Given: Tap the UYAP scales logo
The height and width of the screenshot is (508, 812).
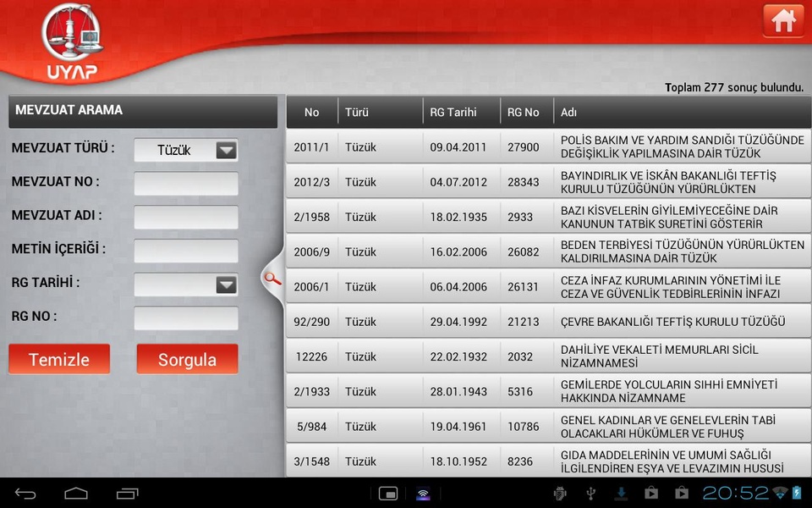Looking at the screenshot, I should [72, 41].
